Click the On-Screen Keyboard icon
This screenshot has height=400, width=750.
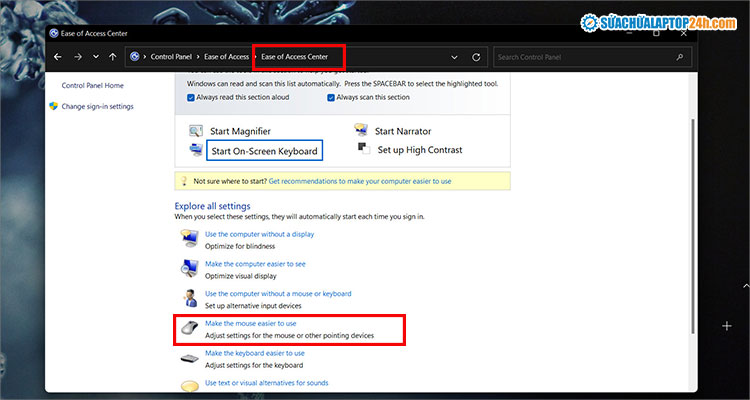[195, 151]
